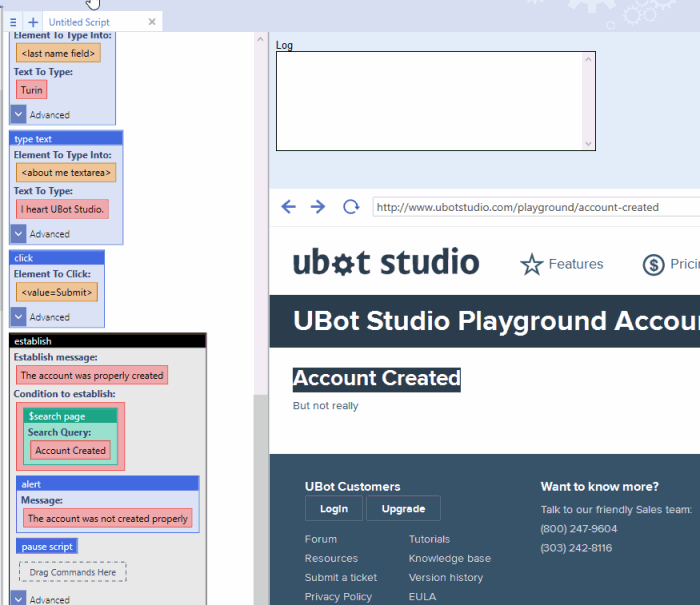
Task: Click the Account Created highlighted heading
Action: 376,379
